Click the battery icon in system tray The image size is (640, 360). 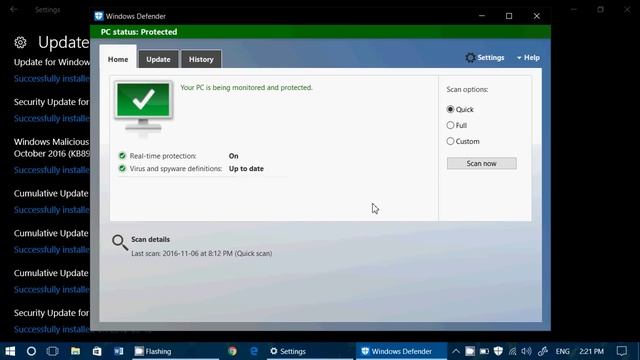tap(484, 351)
